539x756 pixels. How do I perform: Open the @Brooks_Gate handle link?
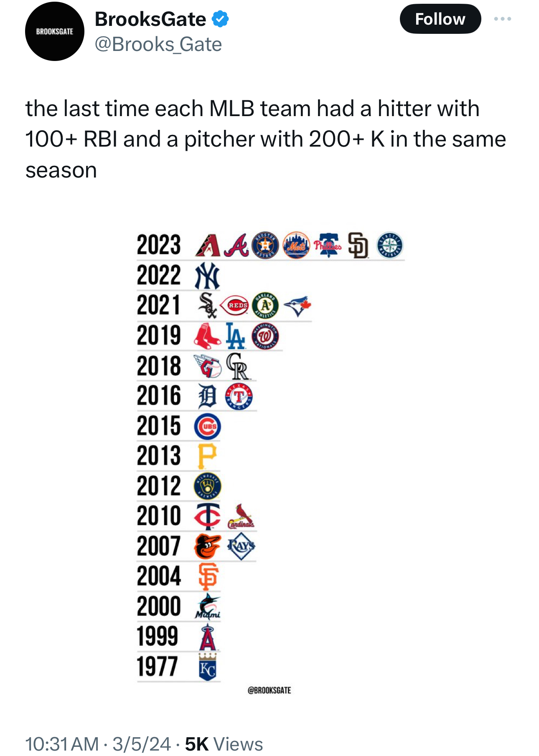(x=158, y=44)
